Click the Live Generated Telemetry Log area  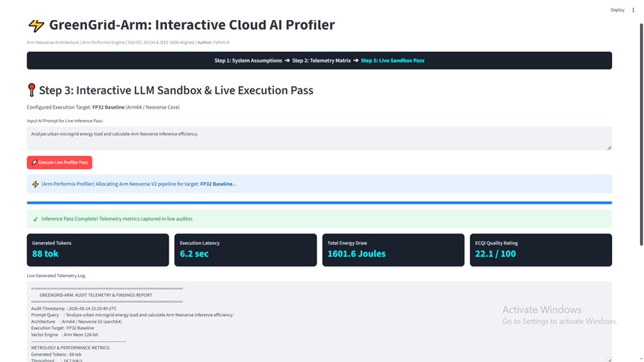pyautogui.click(x=319, y=322)
